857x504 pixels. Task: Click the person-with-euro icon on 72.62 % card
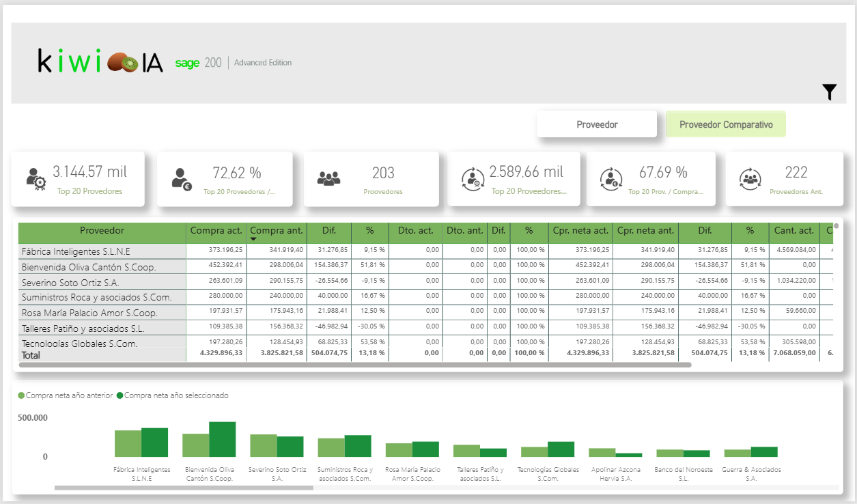(181, 178)
